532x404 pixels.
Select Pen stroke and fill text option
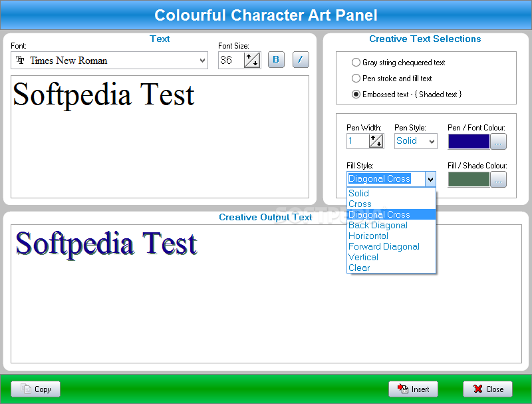pyautogui.click(x=392, y=79)
